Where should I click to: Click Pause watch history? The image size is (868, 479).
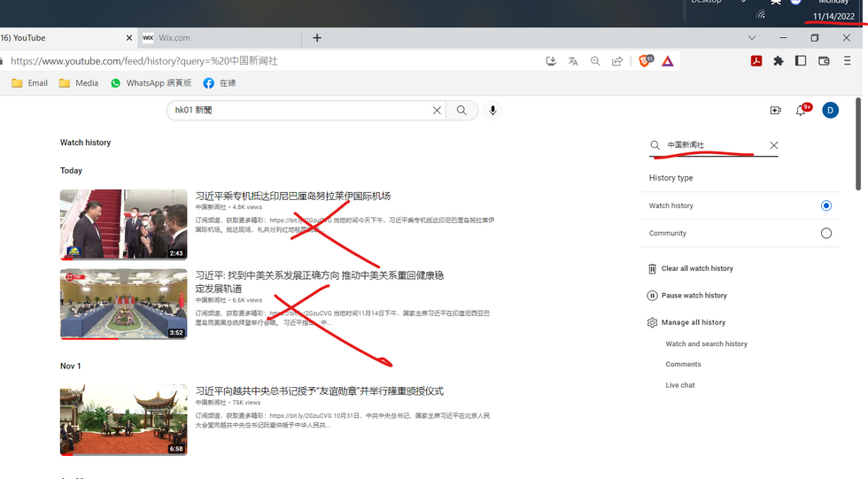pyautogui.click(x=687, y=296)
